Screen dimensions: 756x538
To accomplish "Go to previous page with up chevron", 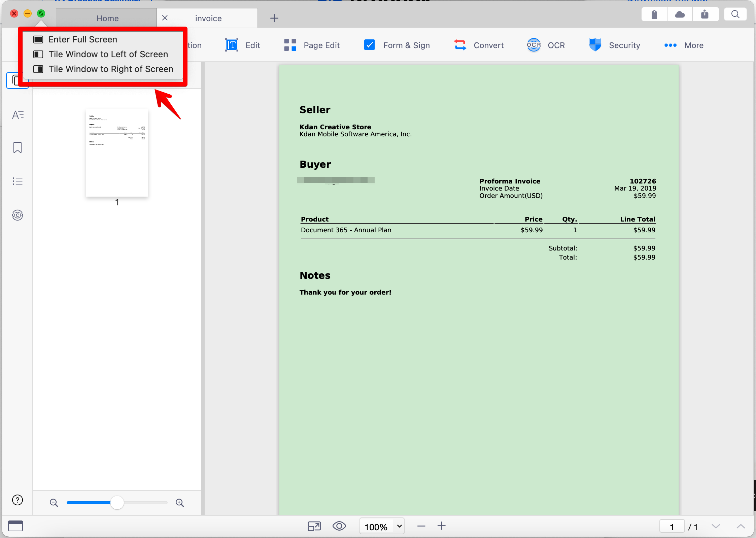I will pos(741,526).
